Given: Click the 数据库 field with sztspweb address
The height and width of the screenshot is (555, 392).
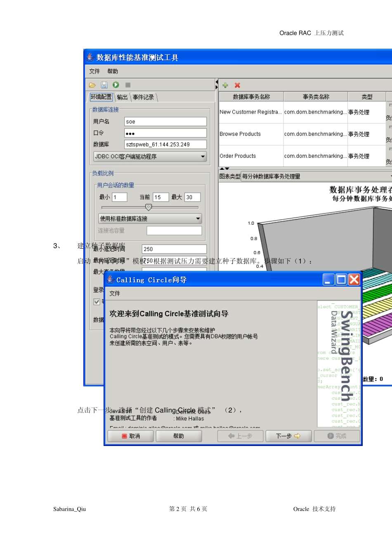Looking at the screenshot, I should (x=165, y=145).
